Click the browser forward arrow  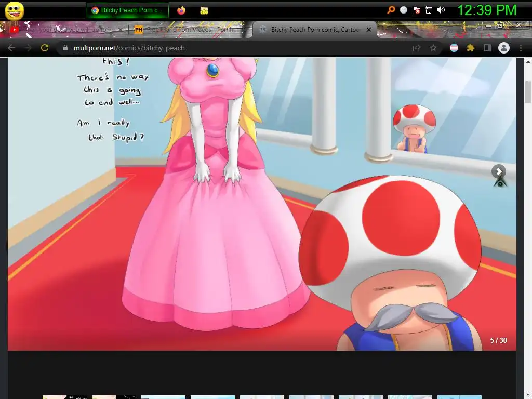point(28,48)
